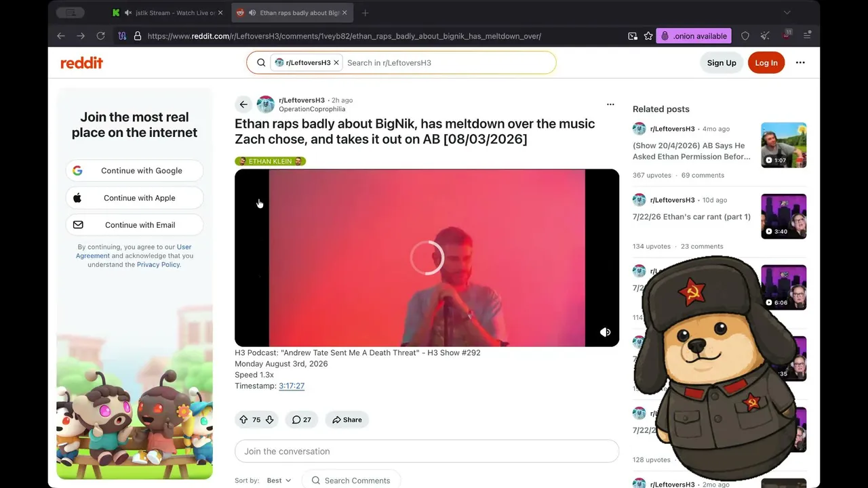Click the loading video player

point(427,258)
